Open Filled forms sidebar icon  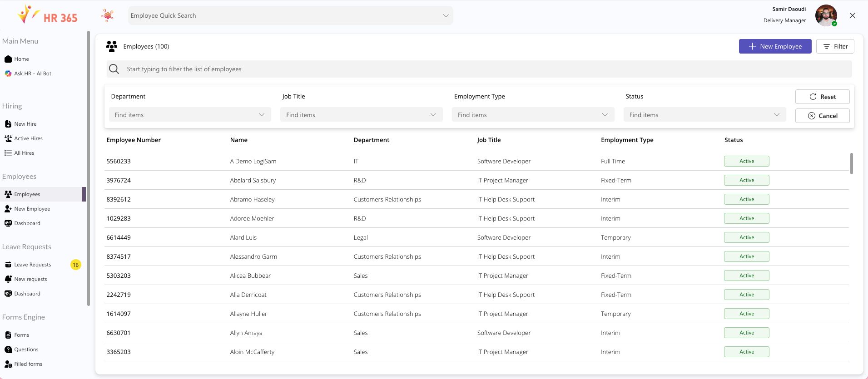8,364
